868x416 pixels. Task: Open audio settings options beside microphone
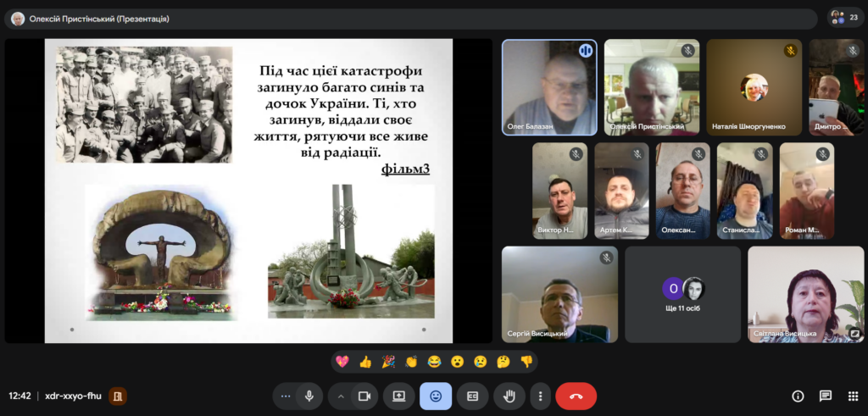285,396
